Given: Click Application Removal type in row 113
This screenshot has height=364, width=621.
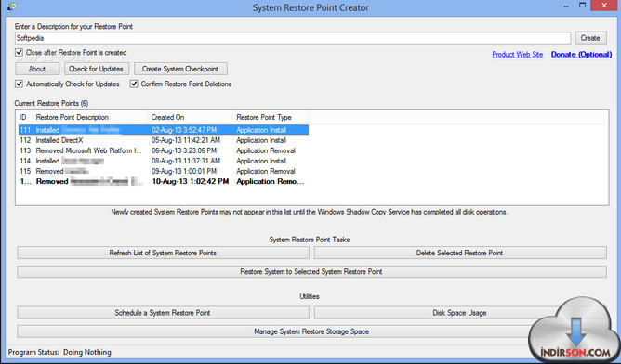Looking at the screenshot, I should coord(266,150).
